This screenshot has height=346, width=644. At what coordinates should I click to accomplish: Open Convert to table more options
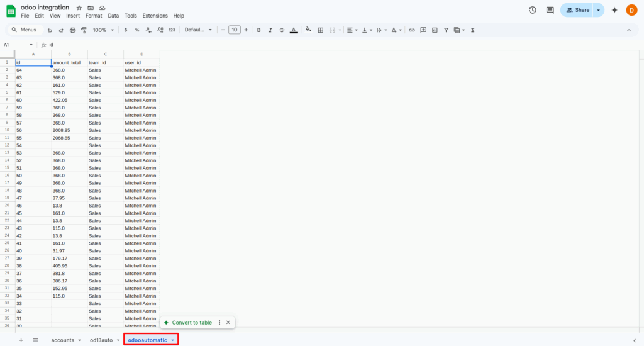[x=219, y=323]
